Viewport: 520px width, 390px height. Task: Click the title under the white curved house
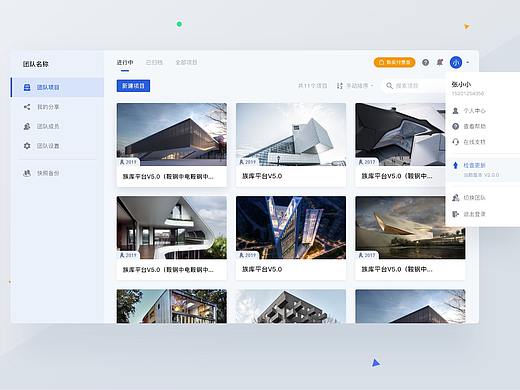click(168, 269)
